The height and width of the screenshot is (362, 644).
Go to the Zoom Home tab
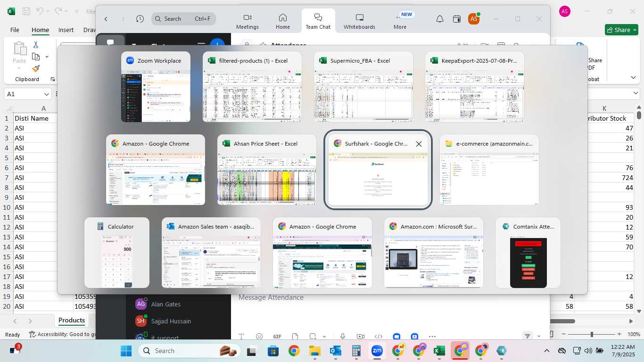tap(283, 22)
